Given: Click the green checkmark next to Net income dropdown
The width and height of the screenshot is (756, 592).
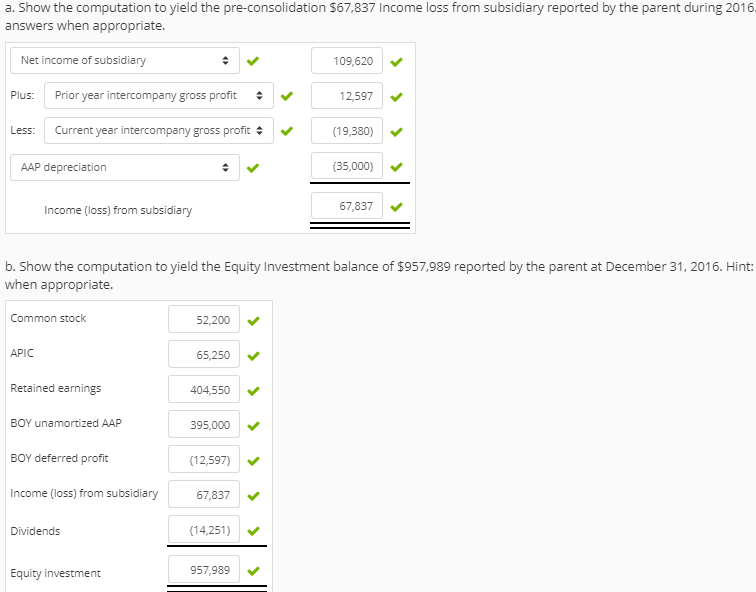Looking at the screenshot, I should pos(253,61).
